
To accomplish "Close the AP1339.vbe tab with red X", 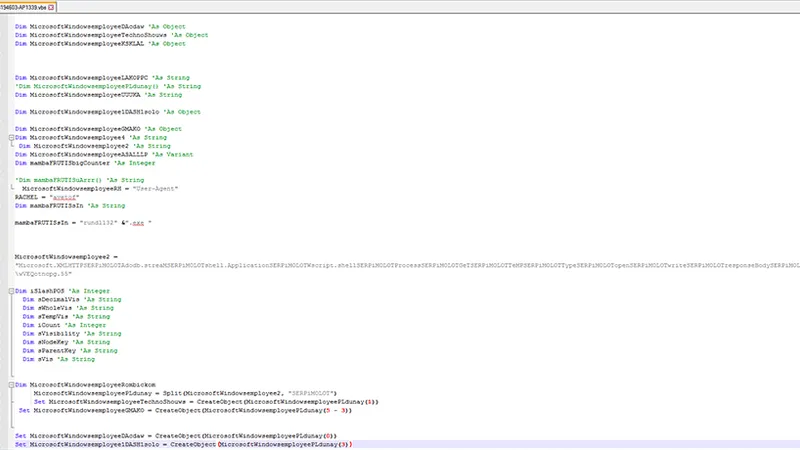I will point(51,8).
